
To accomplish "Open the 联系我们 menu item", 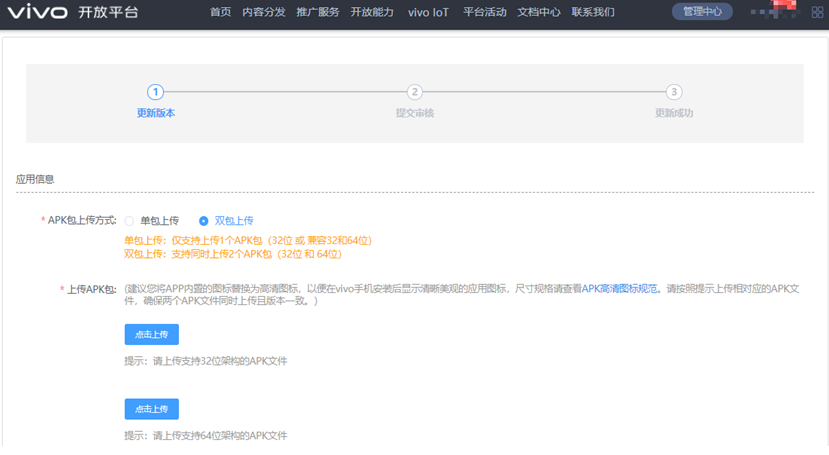I will pyautogui.click(x=593, y=12).
